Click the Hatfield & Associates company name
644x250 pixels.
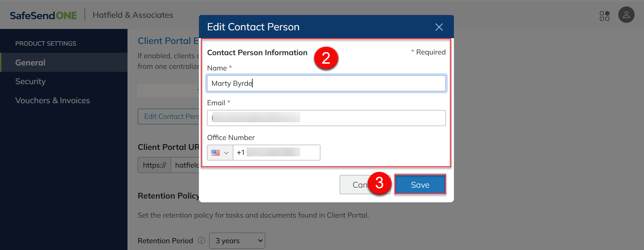133,15
